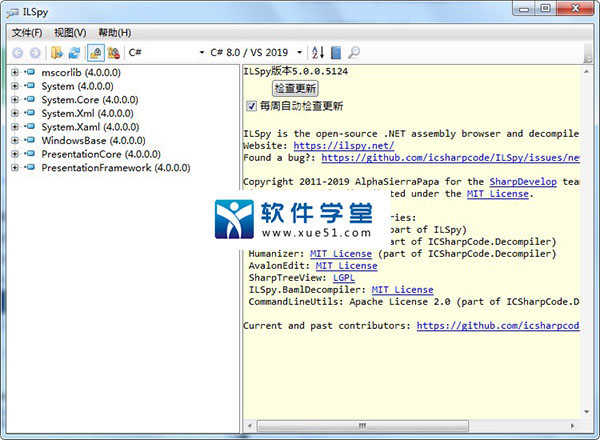Open the 帮助(H) menu
The image size is (600, 440).
[x=114, y=33]
